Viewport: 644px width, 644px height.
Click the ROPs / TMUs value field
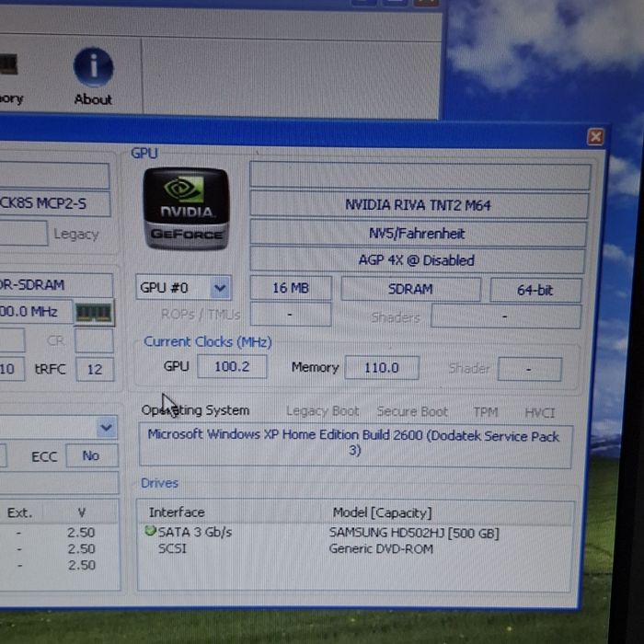click(x=291, y=315)
